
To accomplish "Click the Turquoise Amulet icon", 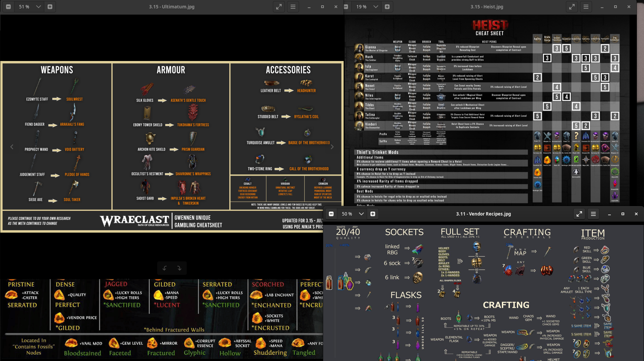I will coord(260,132).
